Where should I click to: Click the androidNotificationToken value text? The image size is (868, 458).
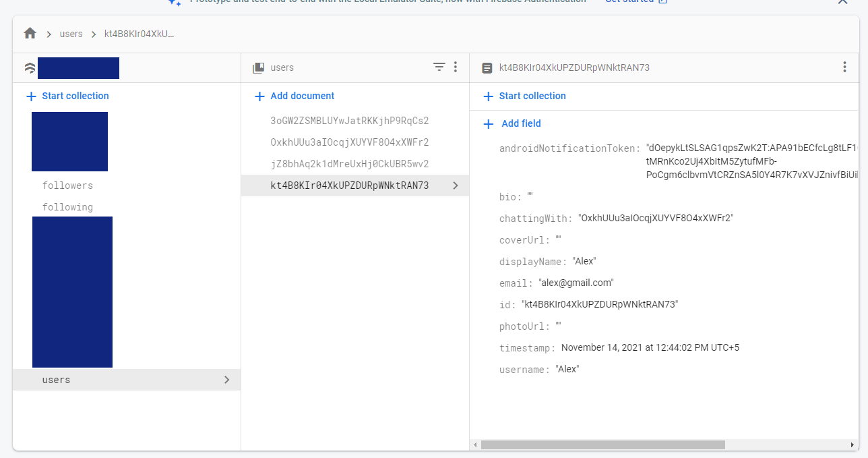tap(751, 162)
